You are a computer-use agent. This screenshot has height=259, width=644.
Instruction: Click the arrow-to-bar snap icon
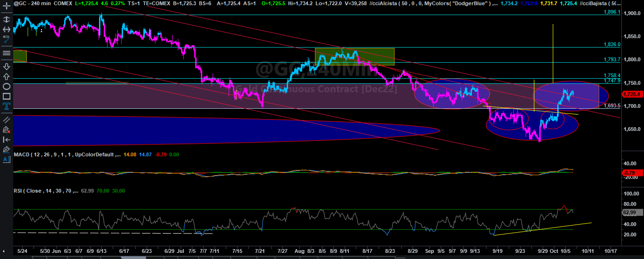[6, 139]
